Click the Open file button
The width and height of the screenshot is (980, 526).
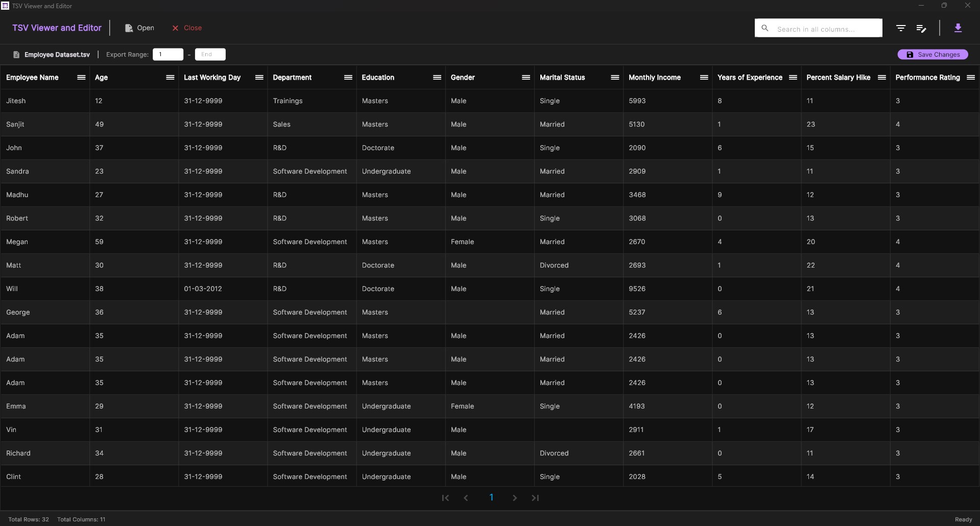[x=139, y=28]
